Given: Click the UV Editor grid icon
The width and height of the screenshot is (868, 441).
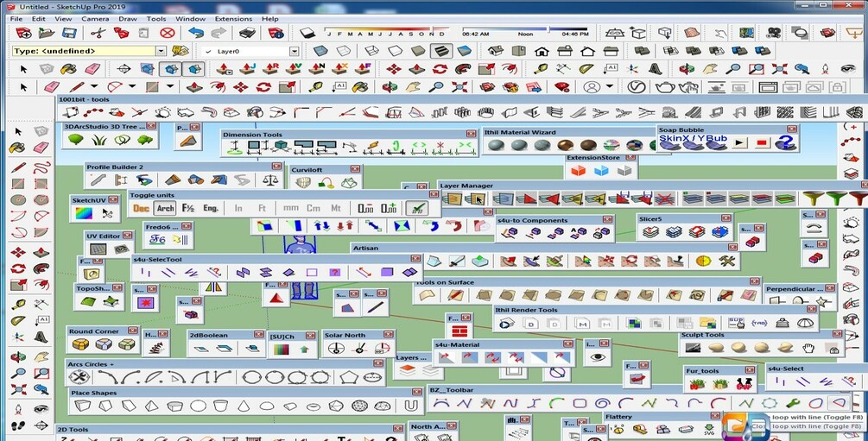Looking at the screenshot, I should (98, 249).
